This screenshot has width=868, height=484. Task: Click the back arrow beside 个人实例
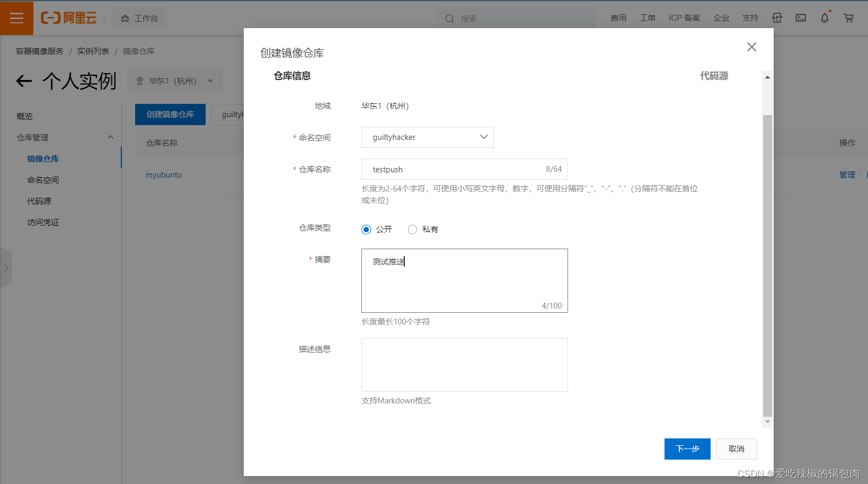tap(24, 81)
